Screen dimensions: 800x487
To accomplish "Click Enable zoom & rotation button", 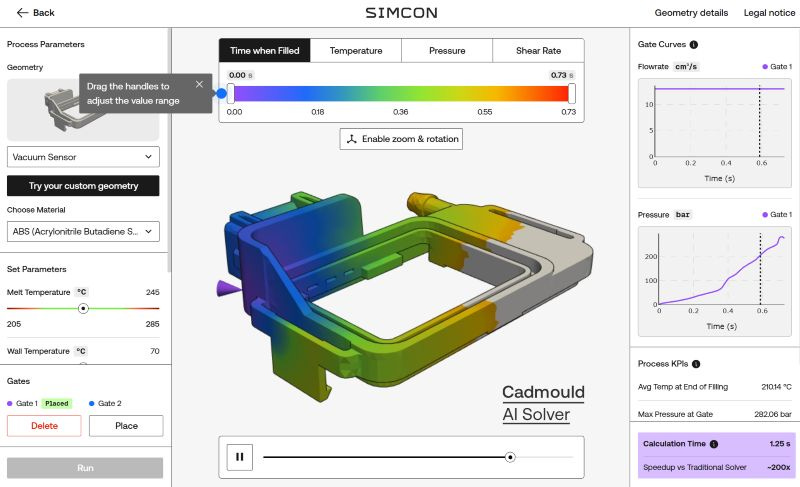I will [x=401, y=139].
